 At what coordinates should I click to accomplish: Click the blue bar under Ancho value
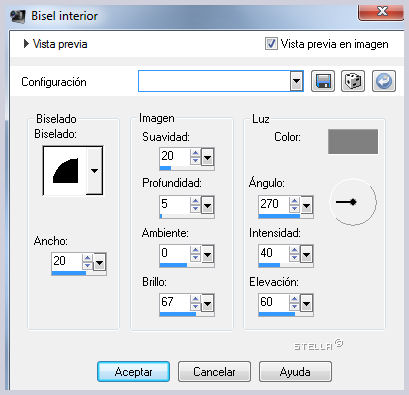pyautogui.click(x=69, y=273)
